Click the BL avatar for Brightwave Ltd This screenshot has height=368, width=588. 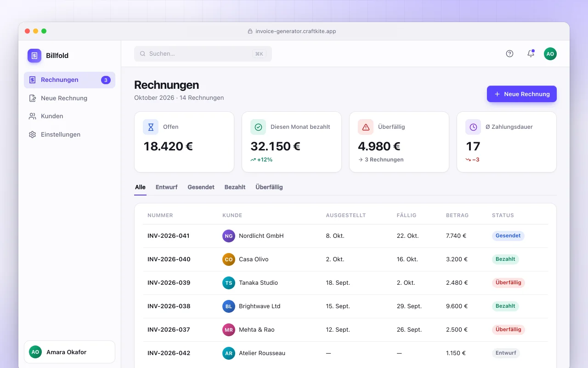tap(229, 306)
